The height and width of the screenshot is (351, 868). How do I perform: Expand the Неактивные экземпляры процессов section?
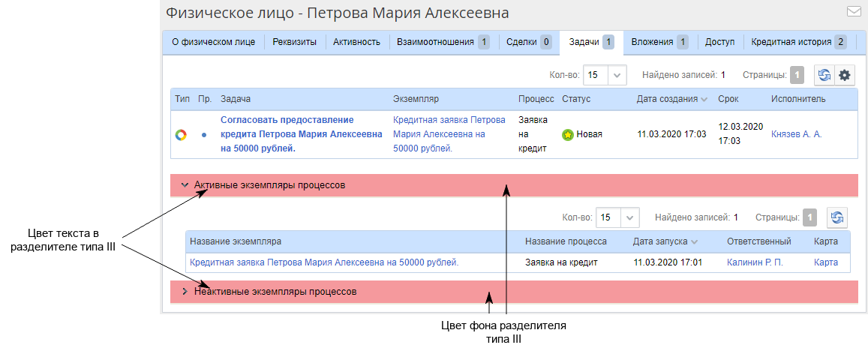[185, 291]
